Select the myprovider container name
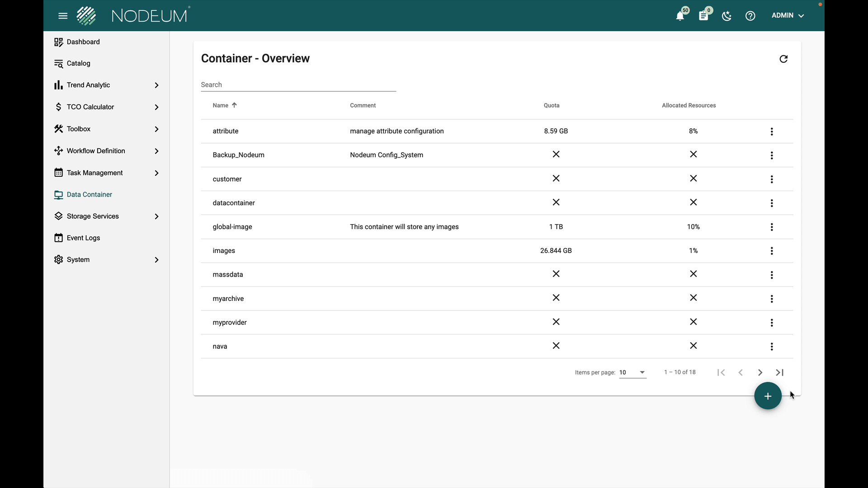868x488 pixels. [230, 323]
